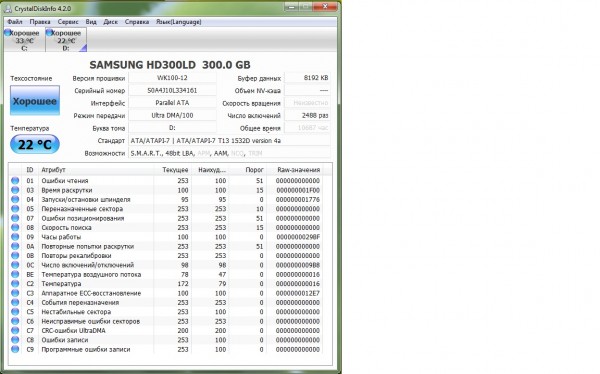600x374 pixels.
Task: Click the CrystalDiskInfo title bar icon
Action: (7, 8)
